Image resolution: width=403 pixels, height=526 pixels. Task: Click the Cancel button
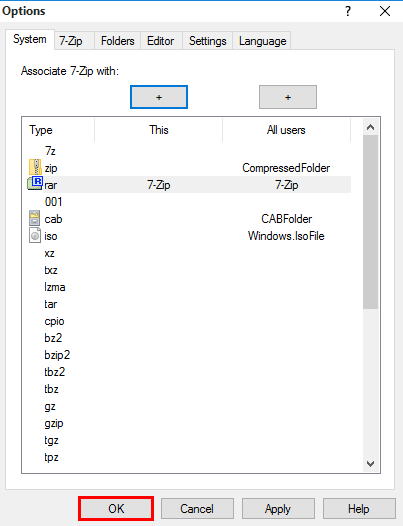click(x=197, y=509)
